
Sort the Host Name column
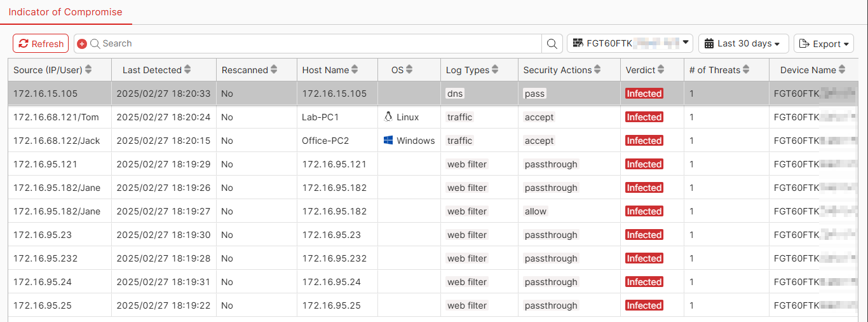pyautogui.click(x=355, y=70)
